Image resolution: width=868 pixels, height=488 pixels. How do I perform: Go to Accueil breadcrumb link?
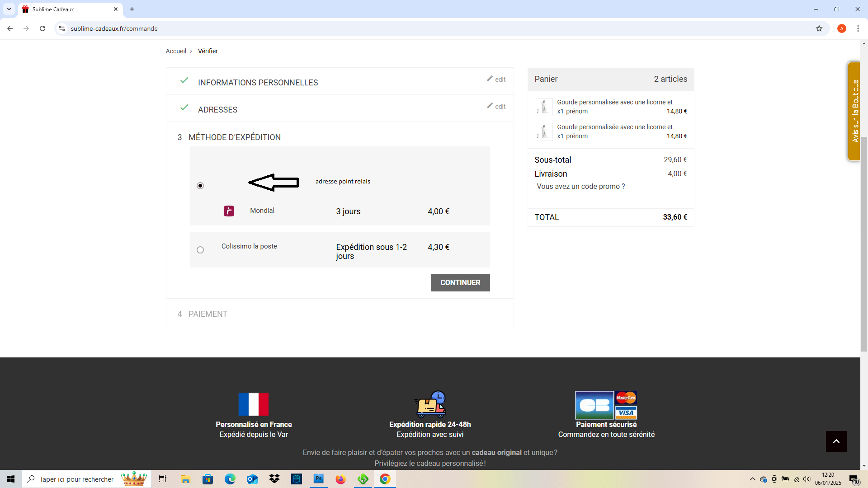pos(176,51)
